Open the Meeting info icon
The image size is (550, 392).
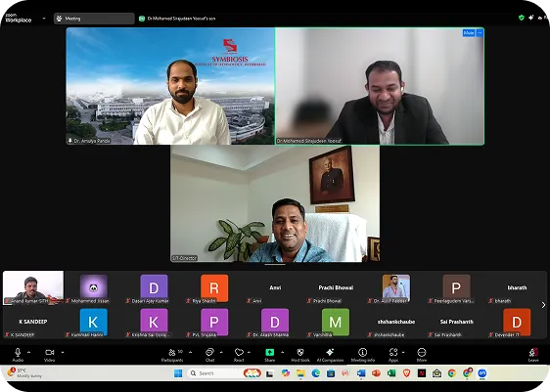coord(363,352)
